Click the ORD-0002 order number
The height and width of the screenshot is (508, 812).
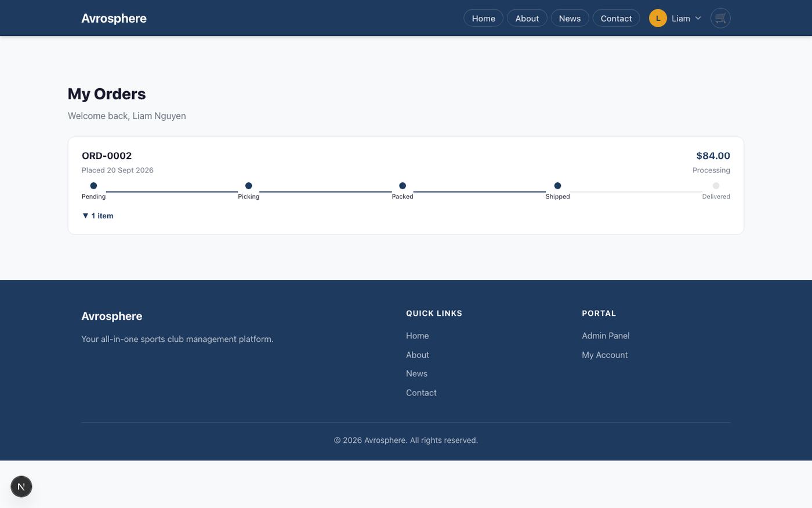coord(107,156)
